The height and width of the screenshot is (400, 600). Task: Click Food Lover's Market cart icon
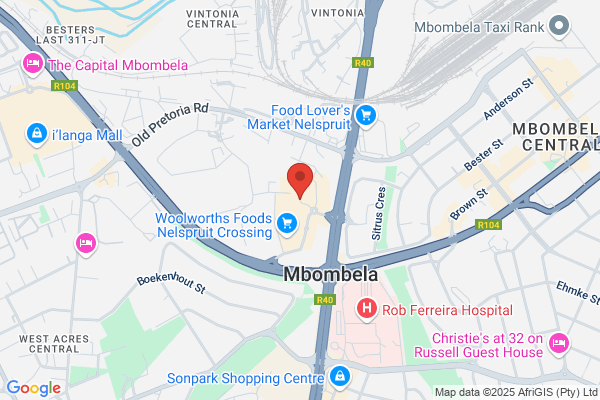click(366, 116)
